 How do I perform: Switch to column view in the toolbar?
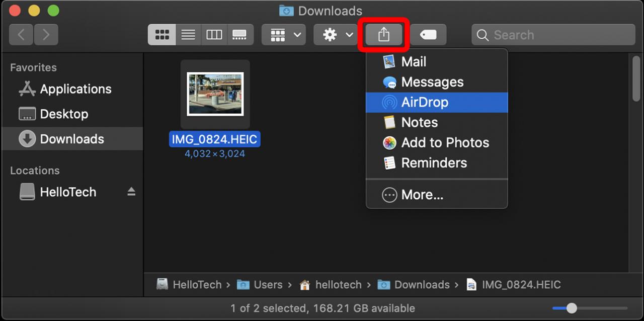tap(214, 34)
